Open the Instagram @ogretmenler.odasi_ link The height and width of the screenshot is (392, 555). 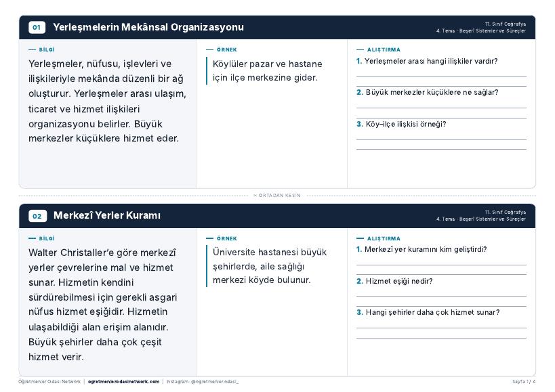[203, 382]
